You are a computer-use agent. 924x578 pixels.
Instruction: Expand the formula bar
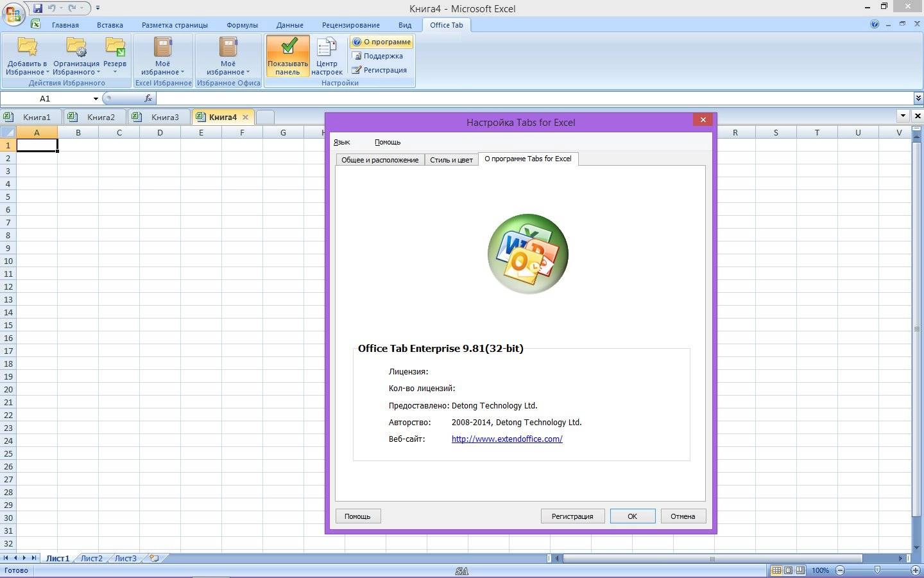pyautogui.click(x=918, y=98)
